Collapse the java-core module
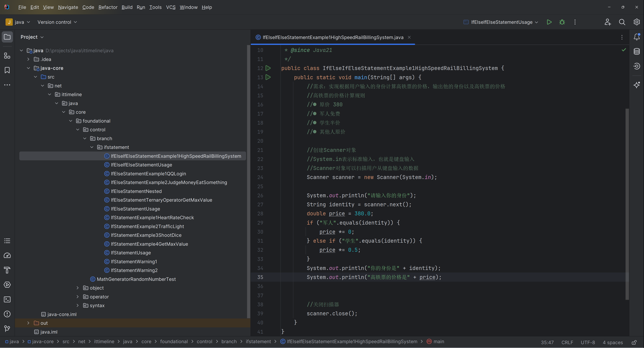 pos(28,68)
